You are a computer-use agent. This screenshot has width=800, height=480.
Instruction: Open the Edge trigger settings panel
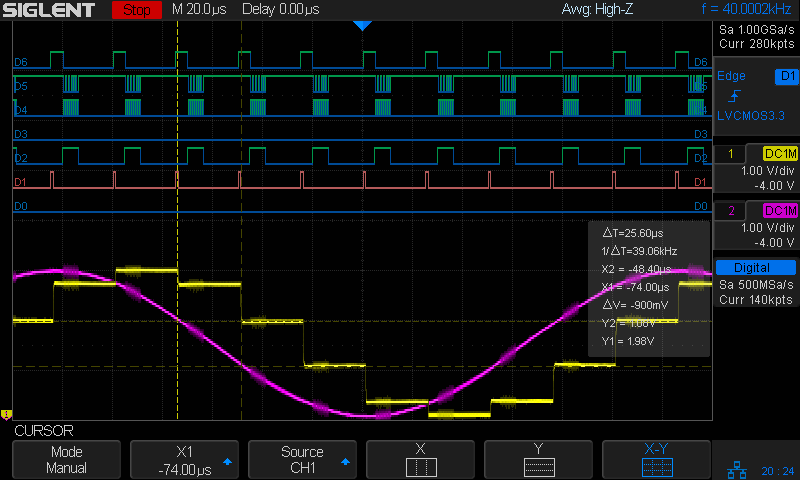[735, 76]
